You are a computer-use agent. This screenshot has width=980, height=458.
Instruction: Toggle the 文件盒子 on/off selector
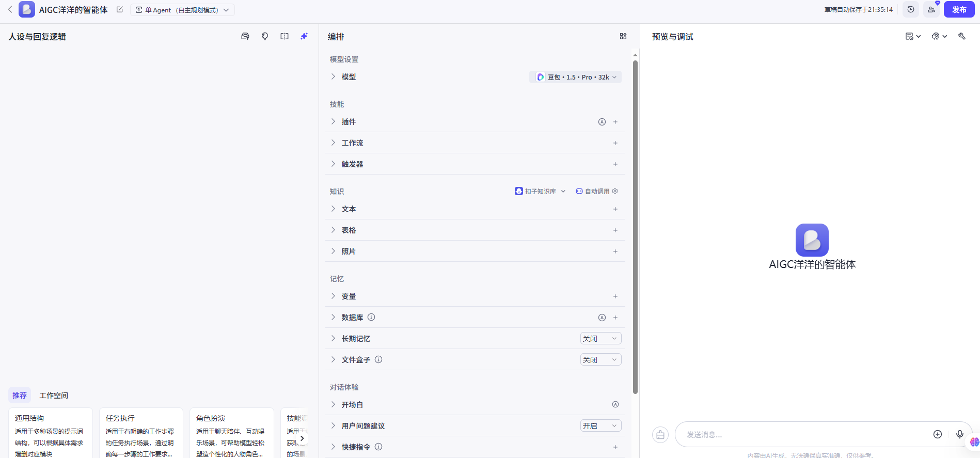pyautogui.click(x=600, y=360)
